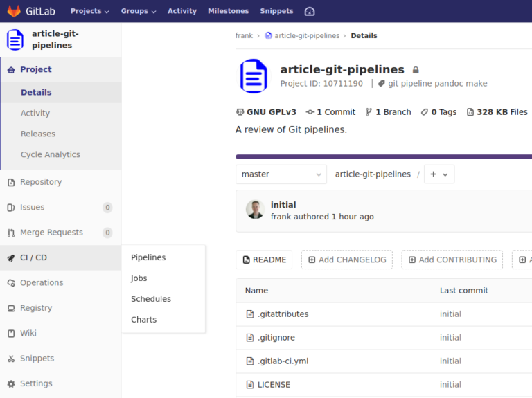Click last commit 'initial' for .gitattributes

pyautogui.click(x=450, y=314)
